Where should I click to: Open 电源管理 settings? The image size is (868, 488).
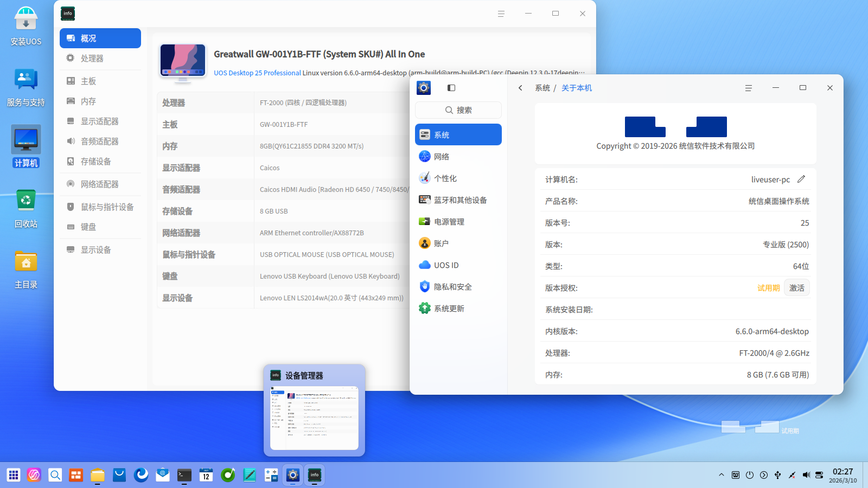click(458, 222)
